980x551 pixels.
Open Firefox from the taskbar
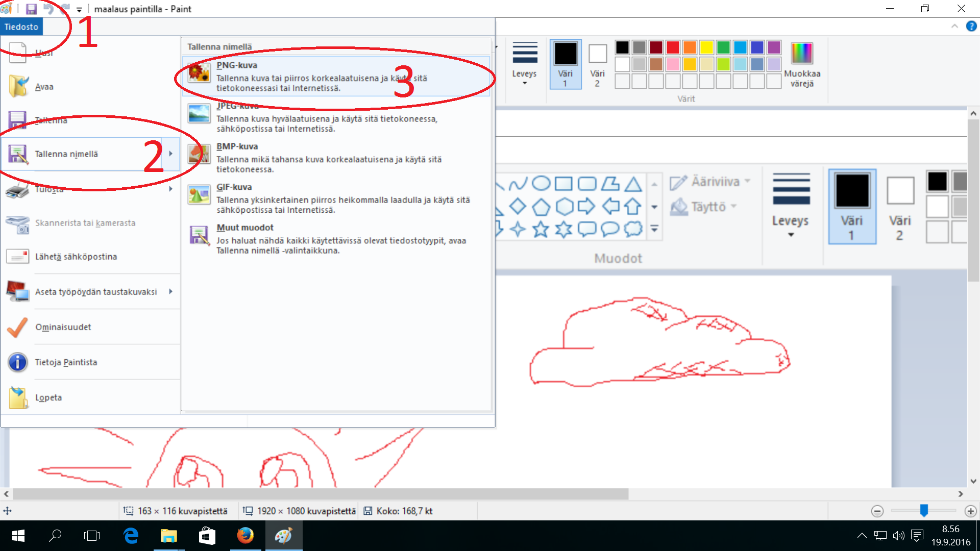pyautogui.click(x=245, y=536)
